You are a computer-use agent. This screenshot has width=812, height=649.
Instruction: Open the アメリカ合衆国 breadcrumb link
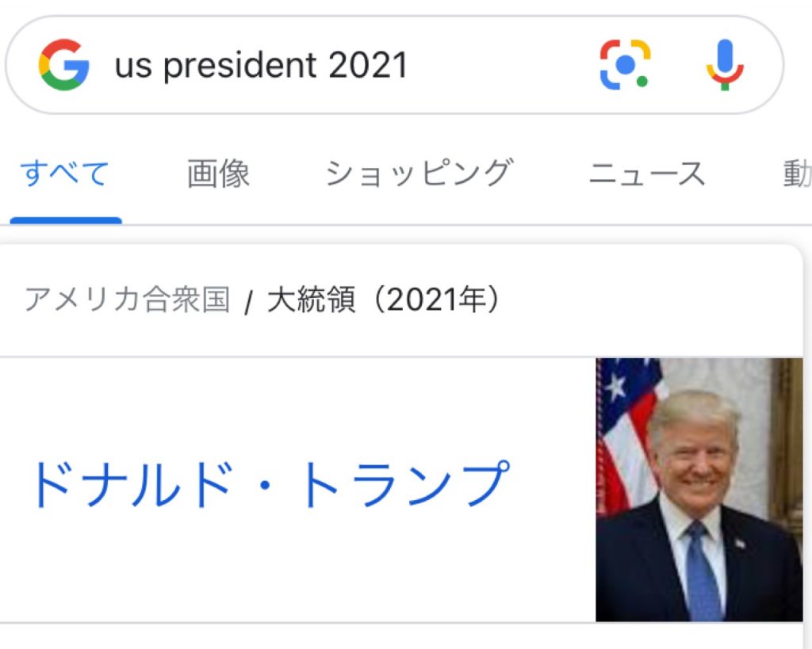pos(128,300)
